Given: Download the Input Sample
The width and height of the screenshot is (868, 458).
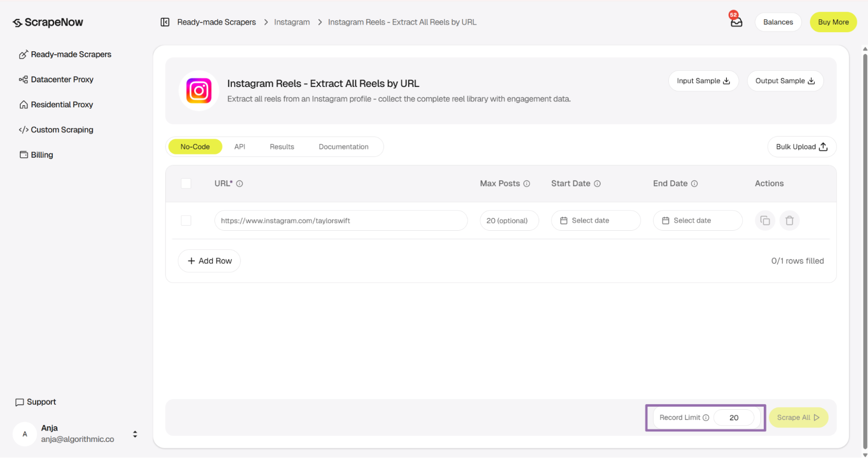Looking at the screenshot, I should 703,81.
